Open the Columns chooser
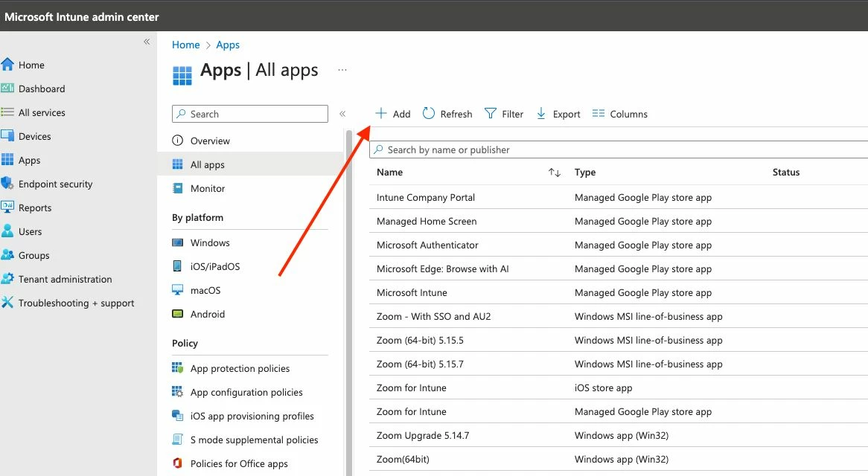 [x=620, y=114]
